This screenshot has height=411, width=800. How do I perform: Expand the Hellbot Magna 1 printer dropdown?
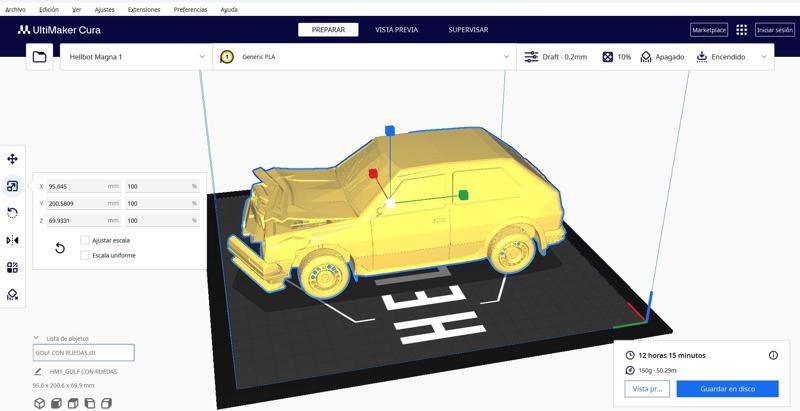tap(136, 57)
